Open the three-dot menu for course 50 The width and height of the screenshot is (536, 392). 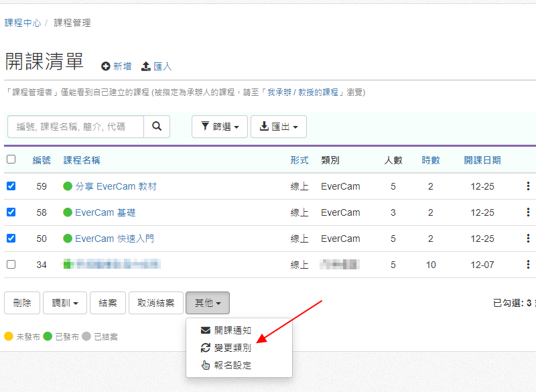click(x=528, y=239)
